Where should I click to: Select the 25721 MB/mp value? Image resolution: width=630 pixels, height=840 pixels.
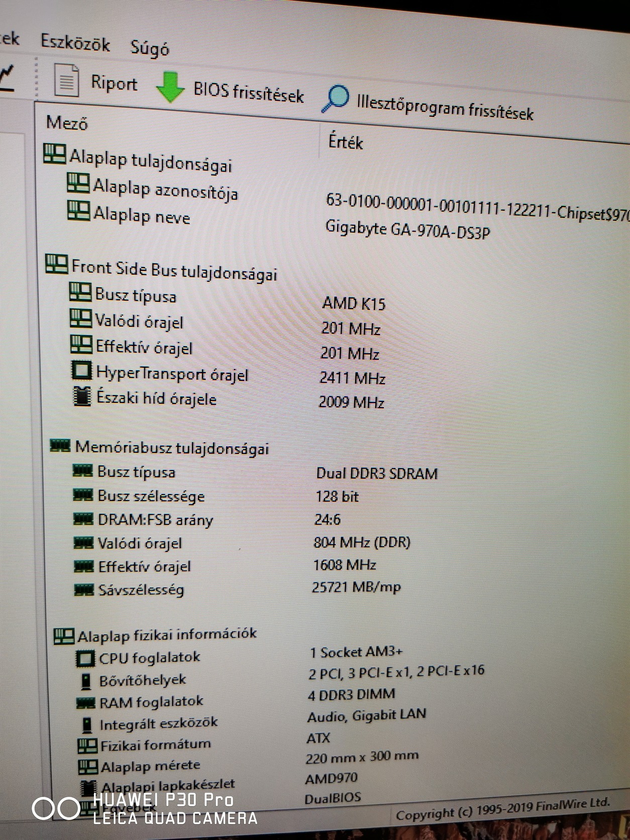point(356,587)
